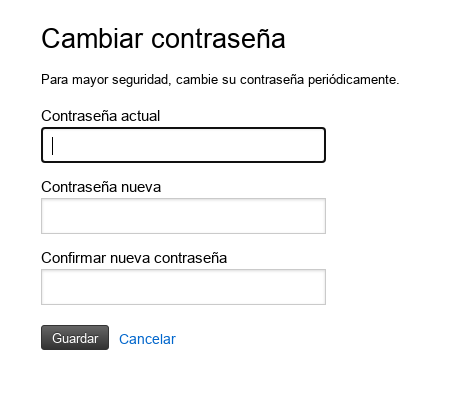This screenshot has height=401, width=460.
Task: Click the word "seguridad" in the description
Action: [142, 80]
